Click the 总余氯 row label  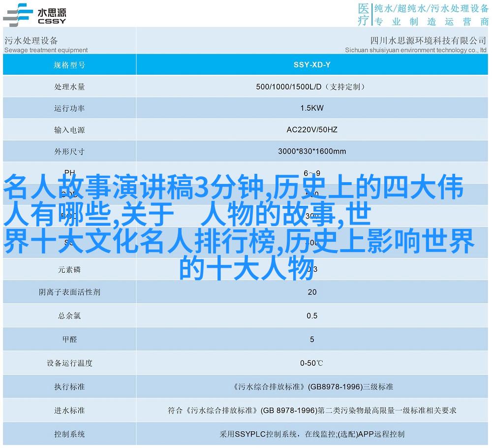[69, 316]
